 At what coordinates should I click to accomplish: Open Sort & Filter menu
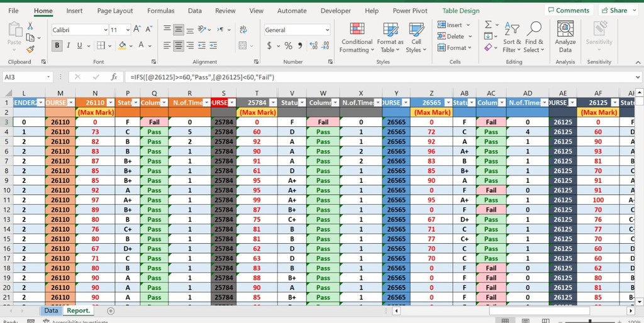[512, 38]
